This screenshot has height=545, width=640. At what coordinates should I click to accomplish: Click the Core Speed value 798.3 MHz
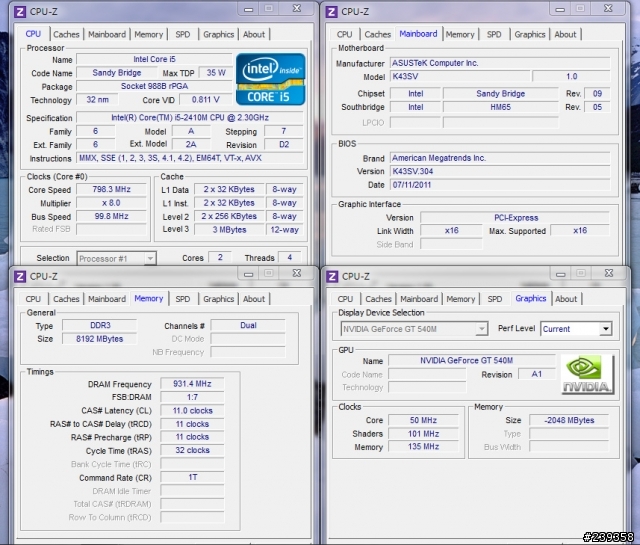click(x=111, y=189)
